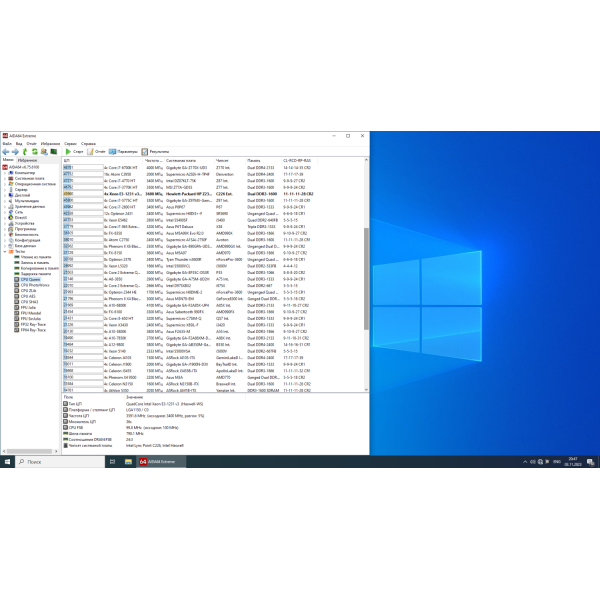Click the FPU SinJulia icon
The width and height of the screenshot is (600, 600).
[17, 318]
